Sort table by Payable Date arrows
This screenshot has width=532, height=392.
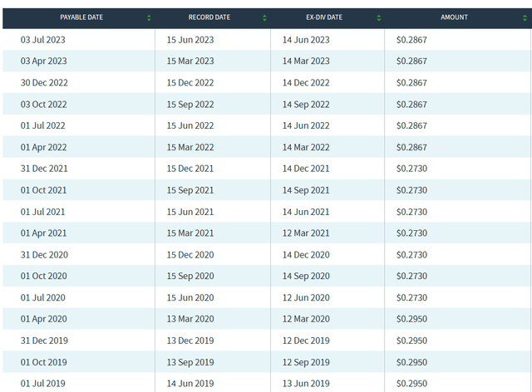coord(149,18)
